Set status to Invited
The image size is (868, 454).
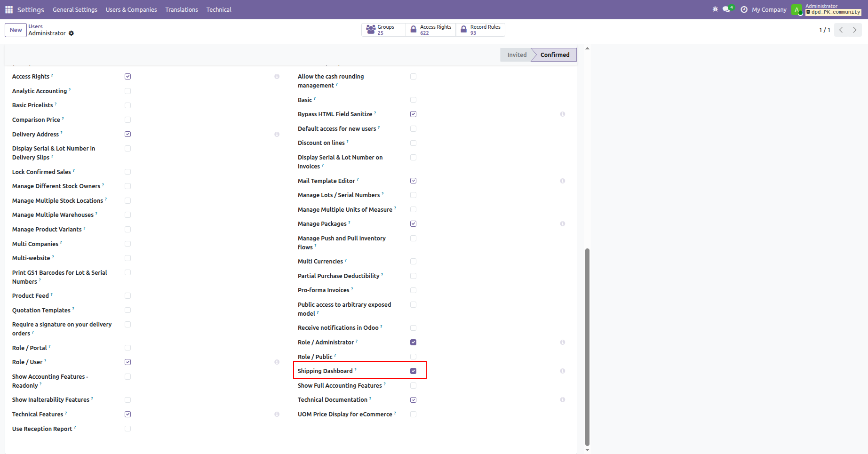pos(517,55)
